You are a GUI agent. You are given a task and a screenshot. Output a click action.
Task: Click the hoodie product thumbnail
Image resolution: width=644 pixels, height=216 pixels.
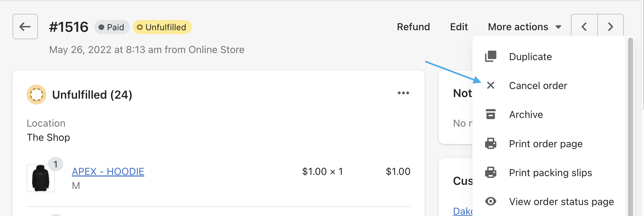pos(41,178)
